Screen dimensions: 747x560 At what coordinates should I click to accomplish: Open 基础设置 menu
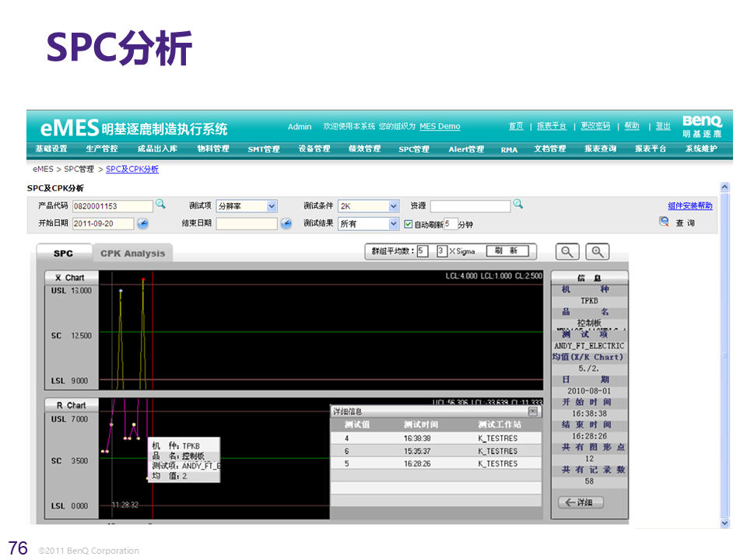[51, 149]
